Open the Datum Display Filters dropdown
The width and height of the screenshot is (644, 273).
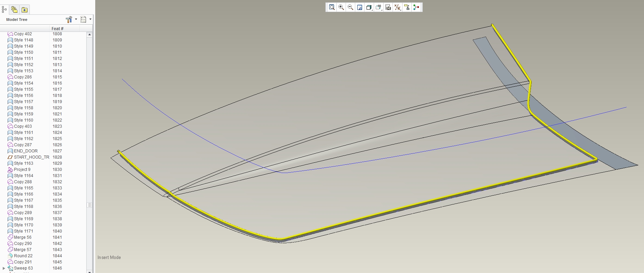tap(397, 7)
